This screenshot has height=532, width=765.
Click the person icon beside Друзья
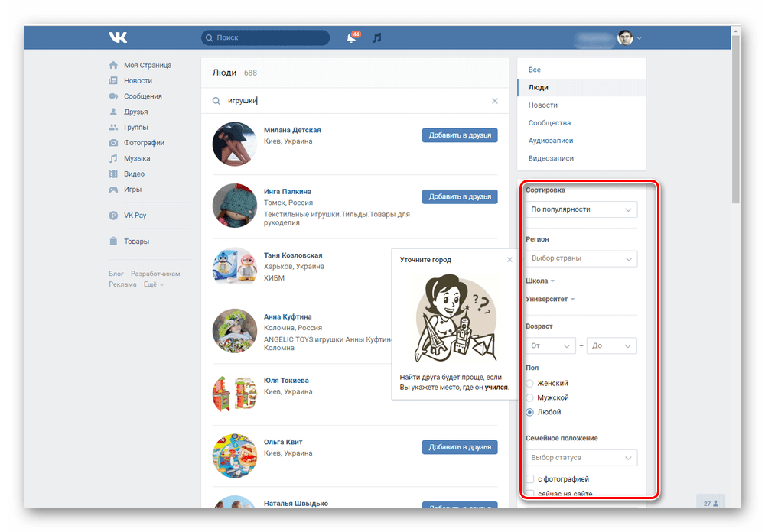click(x=113, y=112)
